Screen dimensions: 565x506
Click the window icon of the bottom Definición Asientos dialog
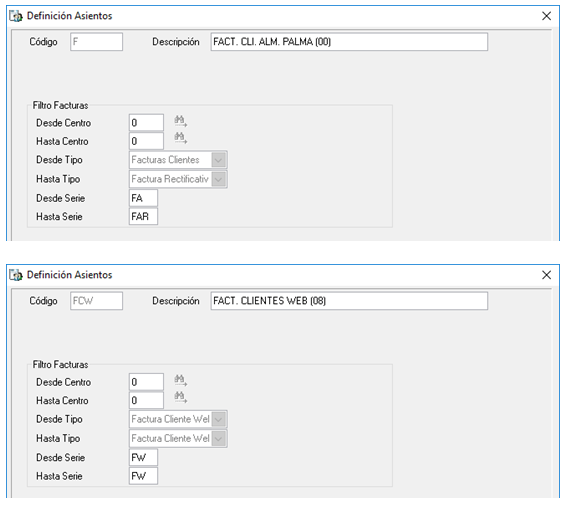(x=16, y=275)
